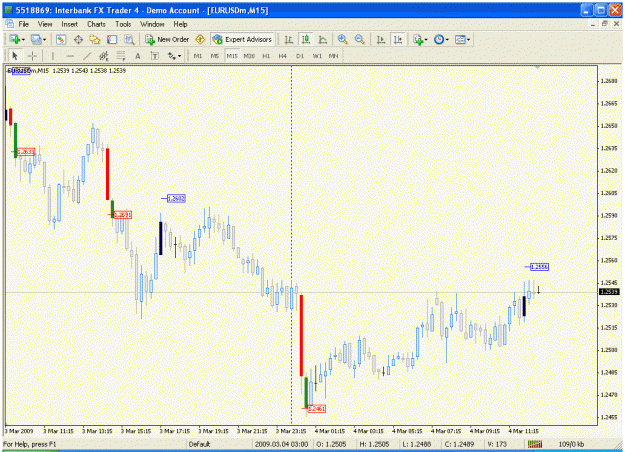This screenshot has width=625, height=452.
Task: Toggle the Navigator folder-star icon
Action: (x=95, y=39)
